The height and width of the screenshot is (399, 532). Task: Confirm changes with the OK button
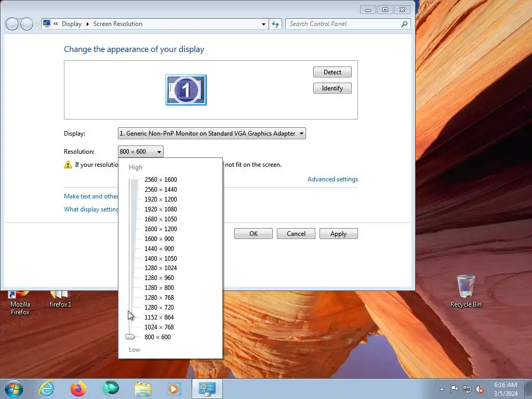[254, 233]
